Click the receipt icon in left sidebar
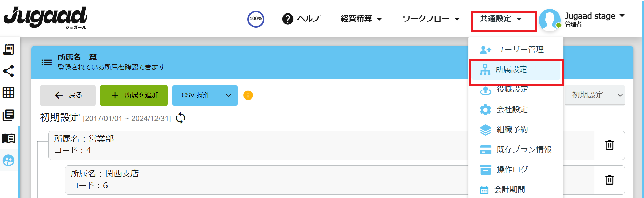 coord(8,49)
